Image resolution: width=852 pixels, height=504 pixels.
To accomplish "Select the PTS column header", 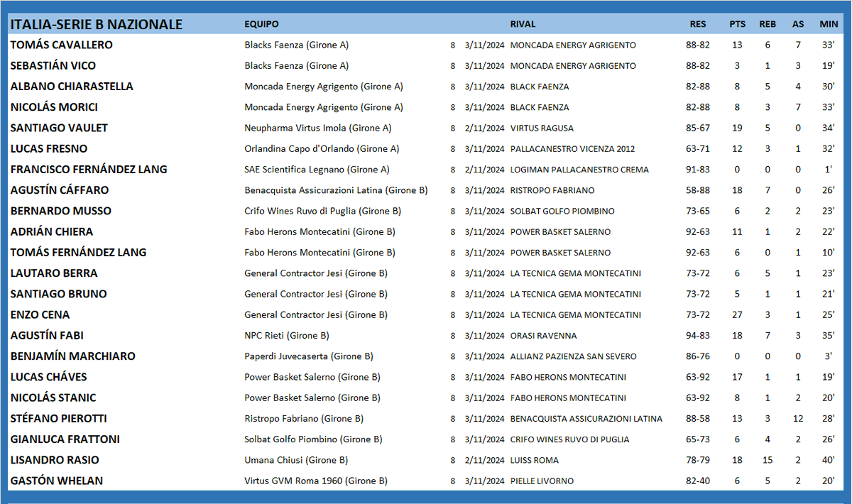I will pyautogui.click(x=737, y=24).
